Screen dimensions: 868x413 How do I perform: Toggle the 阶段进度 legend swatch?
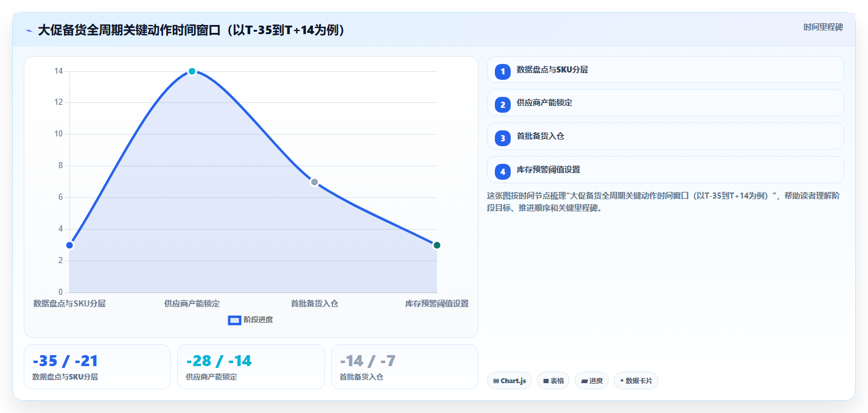click(x=234, y=320)
